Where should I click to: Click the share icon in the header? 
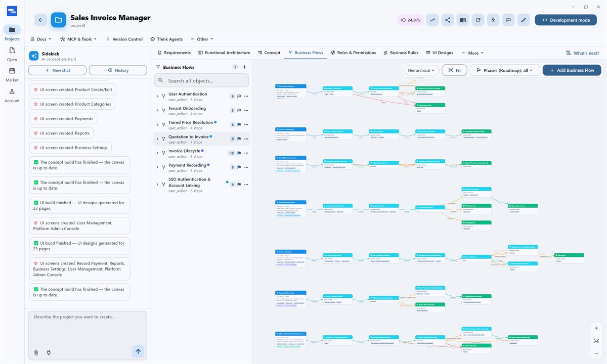point(448,20)
